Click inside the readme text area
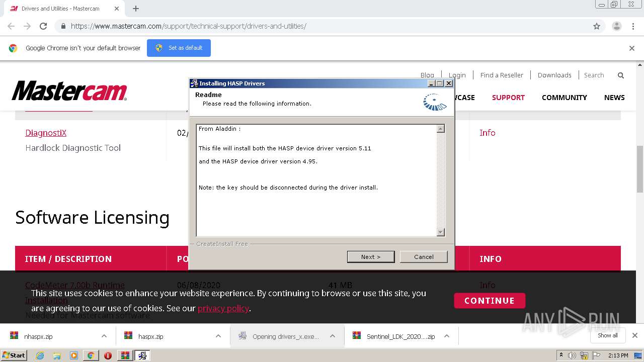644x362 pixels. point(316,180)
